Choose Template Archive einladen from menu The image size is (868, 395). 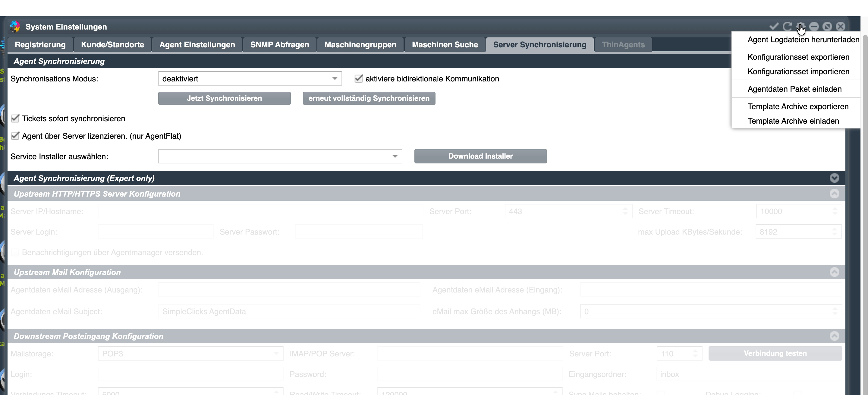(x=793, y=121)
